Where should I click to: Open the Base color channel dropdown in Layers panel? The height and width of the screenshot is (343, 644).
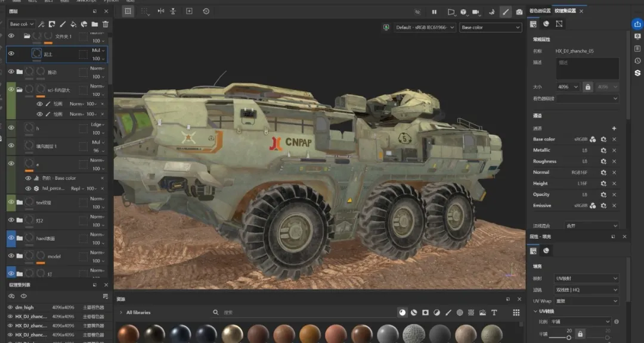(x=21, y=24)
